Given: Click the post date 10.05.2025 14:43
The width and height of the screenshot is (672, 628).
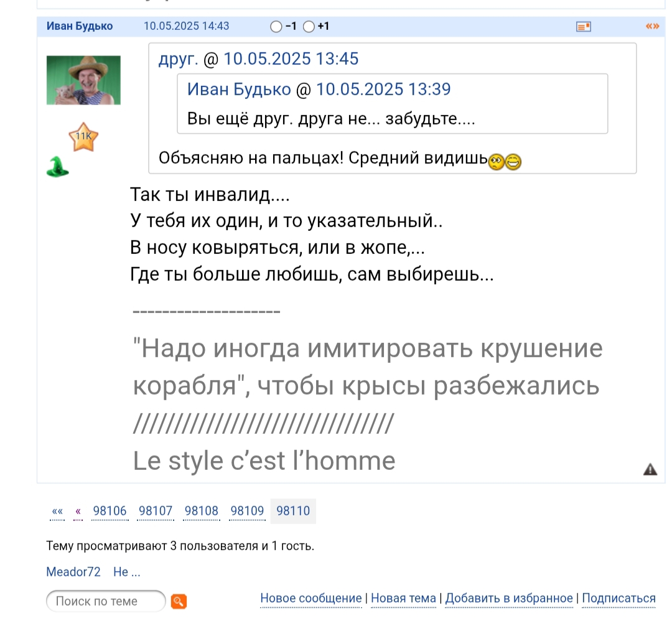Looking at the screenshot, I should click(x=187, y=26).
